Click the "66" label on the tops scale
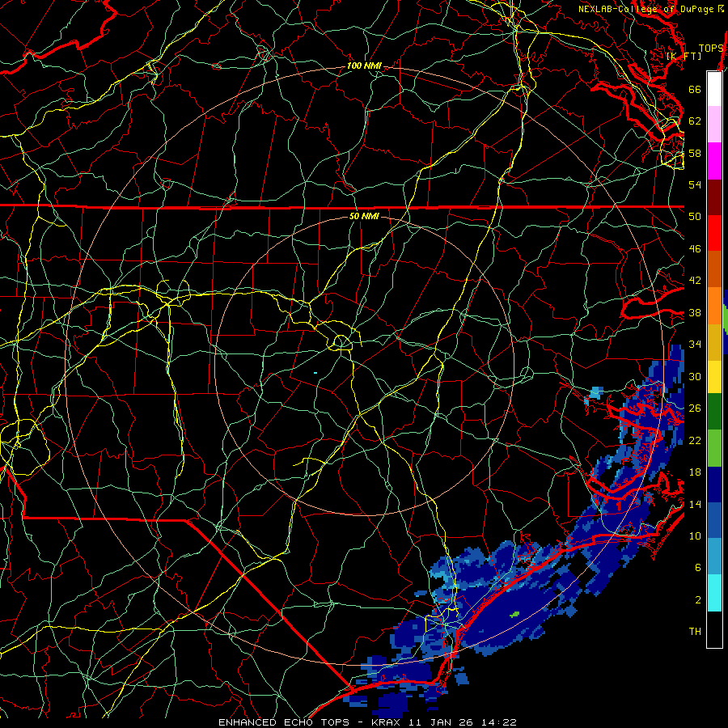Screen dimensions: 728x728 pos(695,89)
